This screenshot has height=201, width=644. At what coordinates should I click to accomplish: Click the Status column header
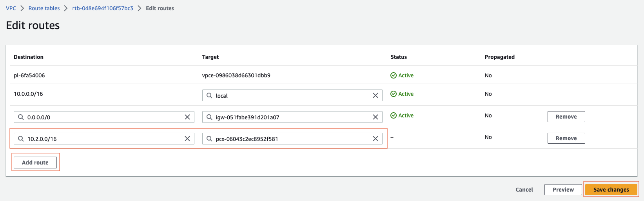[399, 57]
